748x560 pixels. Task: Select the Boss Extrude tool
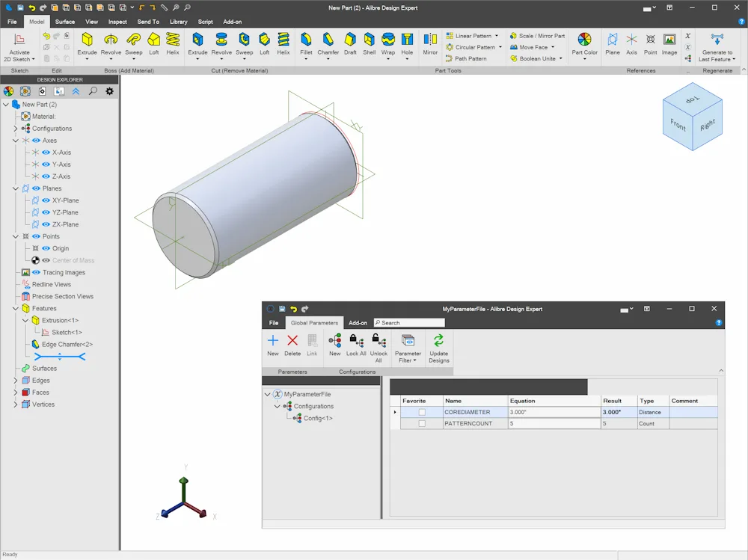pos(87,44)
